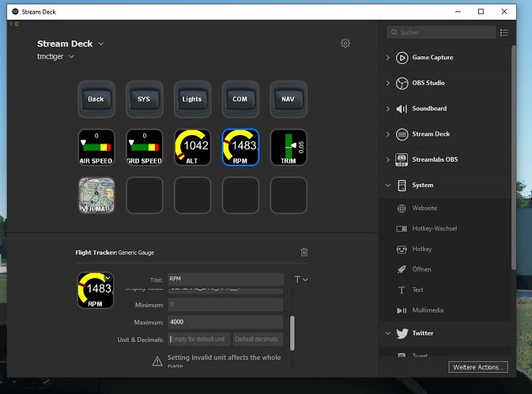Select the TRIM gauge key
Image resolution: width=532 pixels, height=394 pixels.
coord(289,147)
